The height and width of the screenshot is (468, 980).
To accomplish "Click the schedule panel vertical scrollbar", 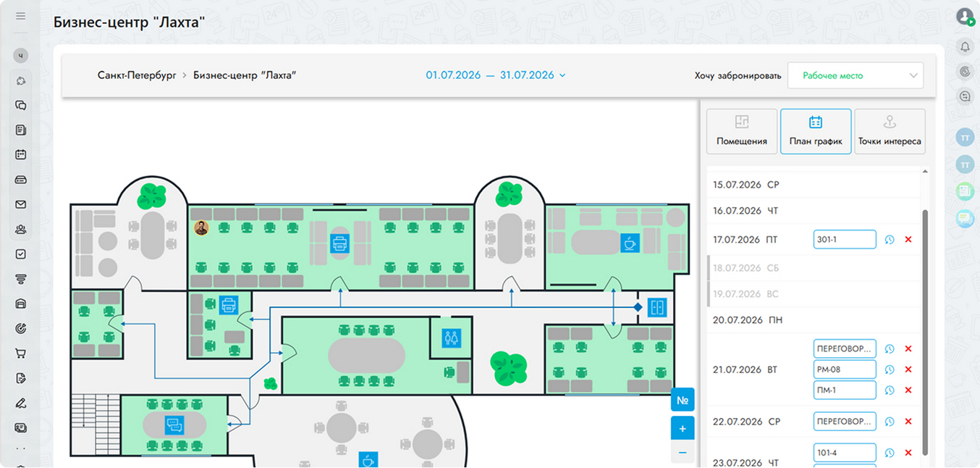I will [x=925, y=333].
